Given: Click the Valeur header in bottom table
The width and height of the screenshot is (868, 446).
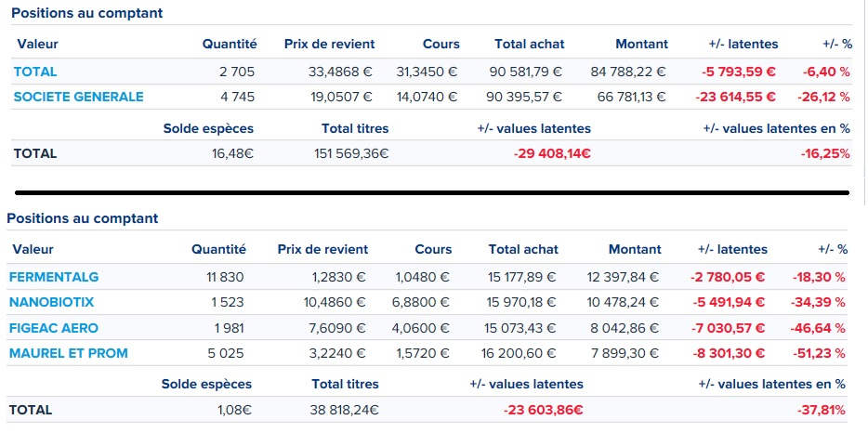Looking at the screenshot, I should point(33,250).
